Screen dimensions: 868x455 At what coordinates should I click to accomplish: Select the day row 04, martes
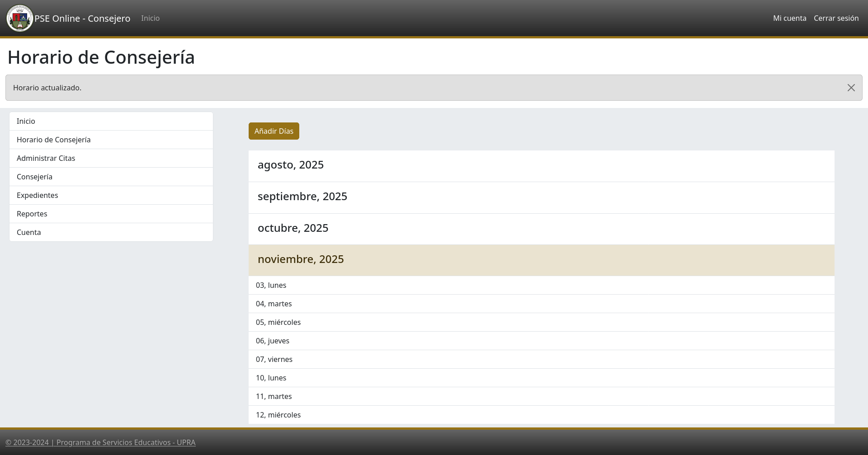tap(541, 304)
